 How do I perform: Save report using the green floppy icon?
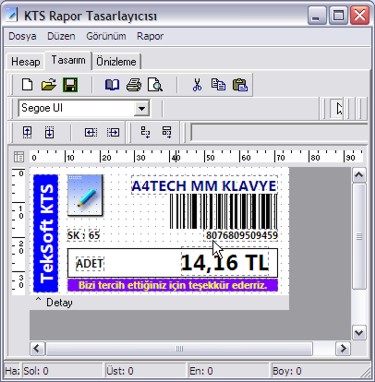pos(70,85)
